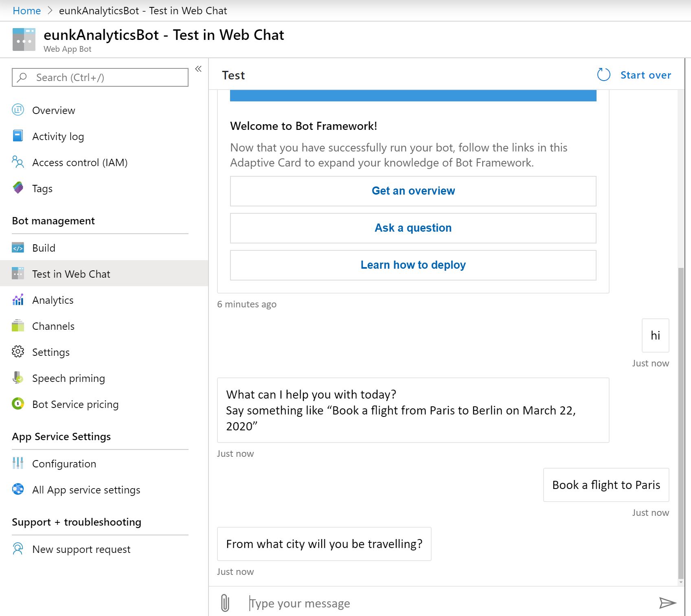Collapse the sidebar with double chevron
Image resolution: width=691 pixels, height=616 pixels.
pyautogui.click(x=198, y=69)
